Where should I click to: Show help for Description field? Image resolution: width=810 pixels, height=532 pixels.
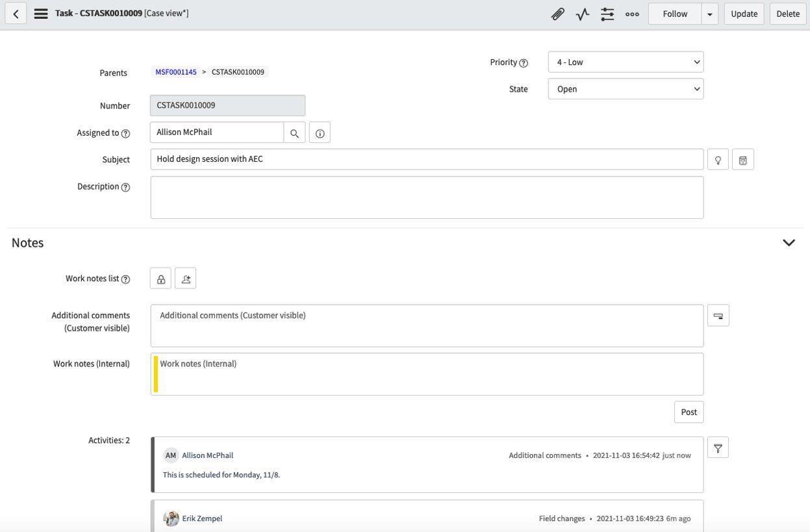tap(126, 187)
